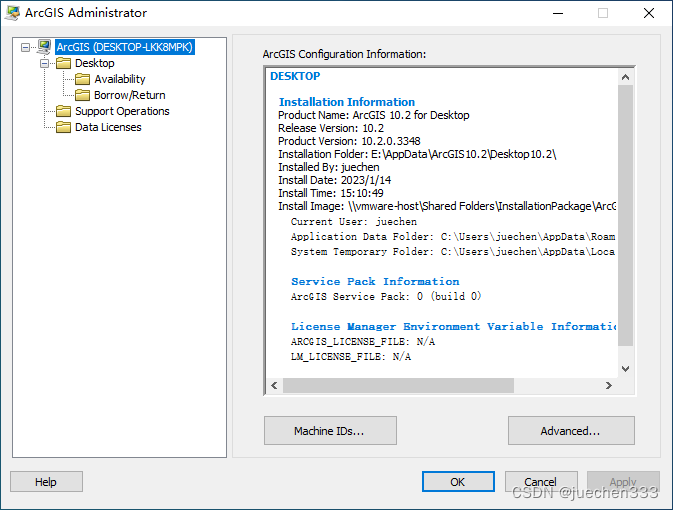The image size is (673, 510).
Task: Click the Installation Folder path line
Action: click(x=417, y=154)
